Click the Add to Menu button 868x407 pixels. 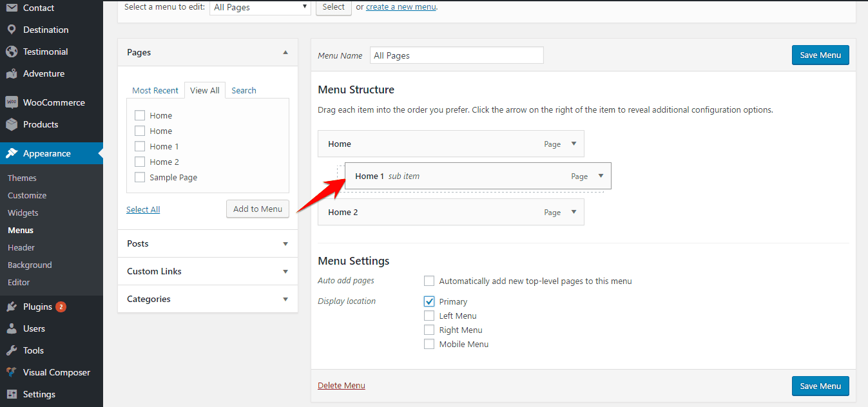coord(257,209)
